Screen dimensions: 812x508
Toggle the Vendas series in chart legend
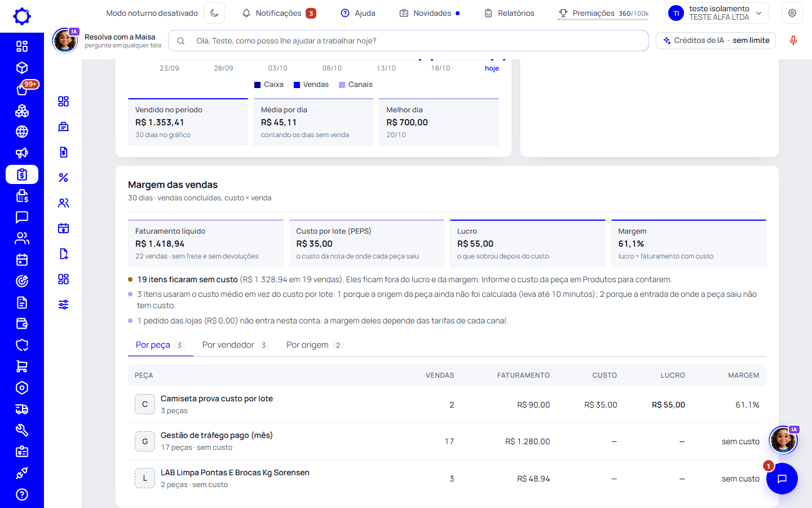click(311, 85)
